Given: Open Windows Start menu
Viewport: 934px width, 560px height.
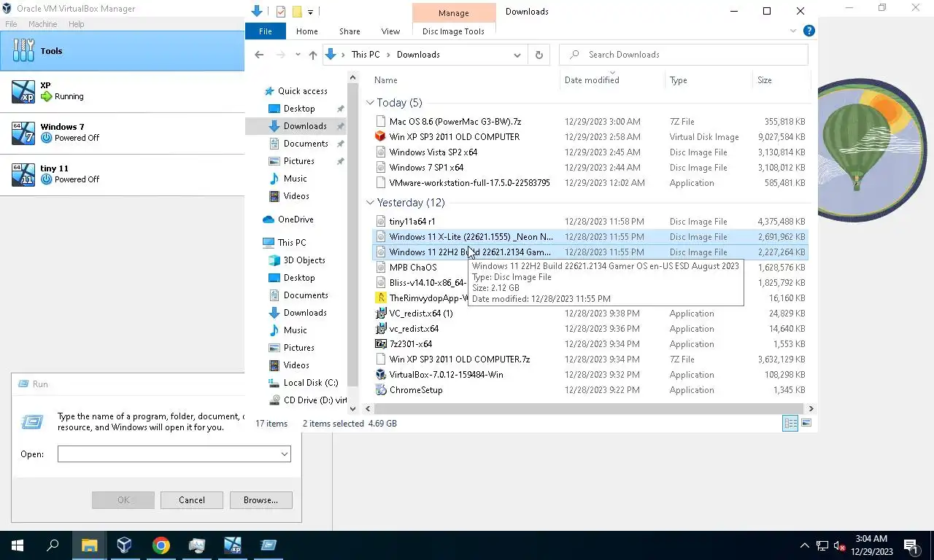Looking at the screenshot, I should pyautogui.click(x=18, y=545).
